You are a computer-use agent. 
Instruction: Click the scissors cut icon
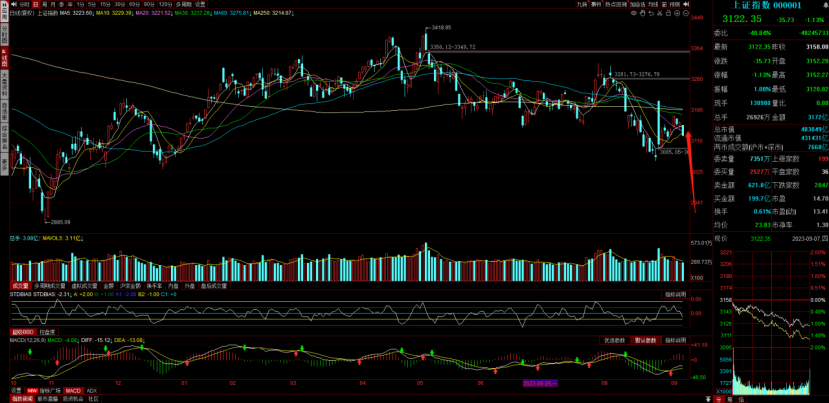click(660, 13)
